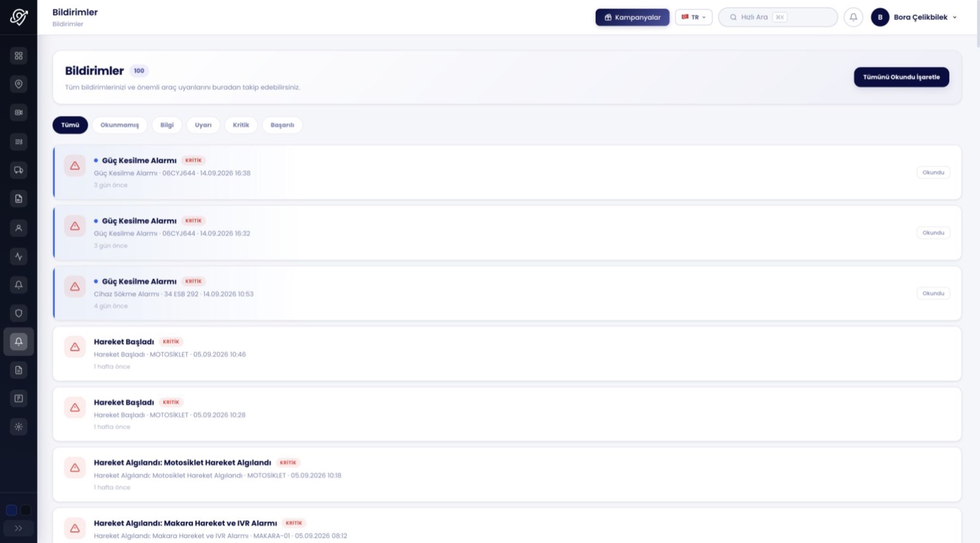Click Tümünü Okundu İşaretle button
980x543 pixels.
[x=901, y=77]
